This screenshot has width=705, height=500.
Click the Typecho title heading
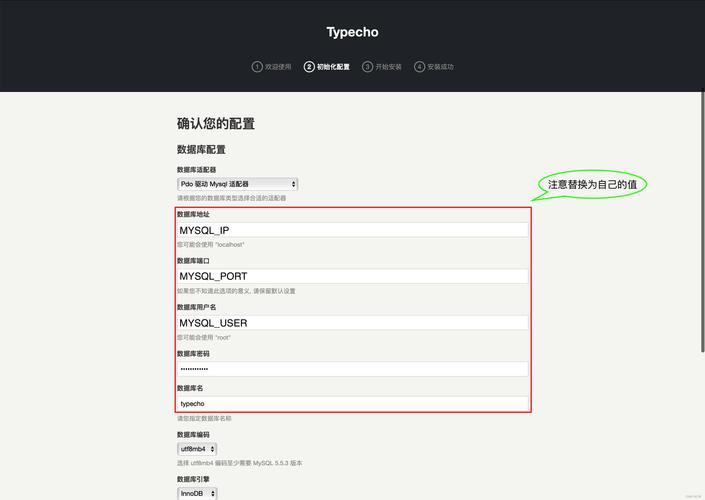click(x=352, y=32)
